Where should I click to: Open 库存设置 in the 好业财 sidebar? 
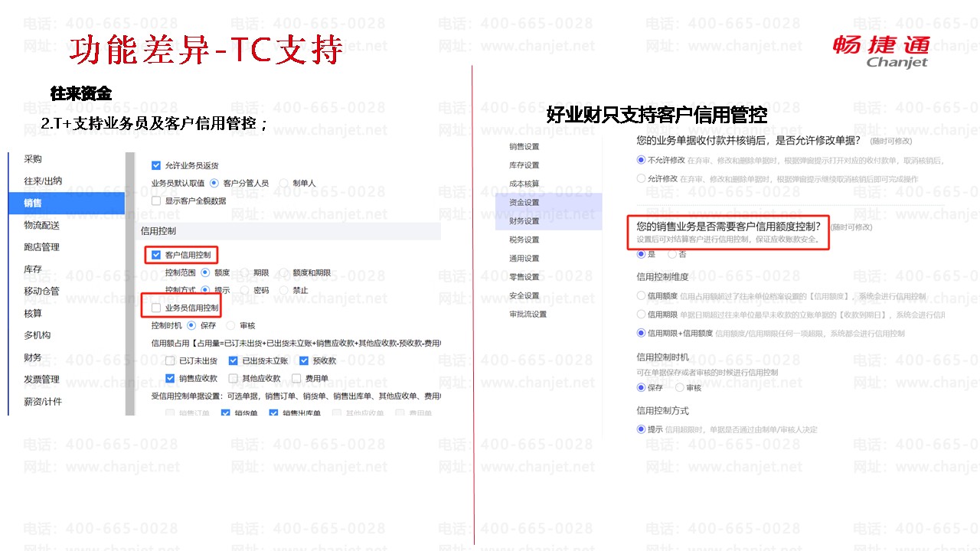[524, 165]
